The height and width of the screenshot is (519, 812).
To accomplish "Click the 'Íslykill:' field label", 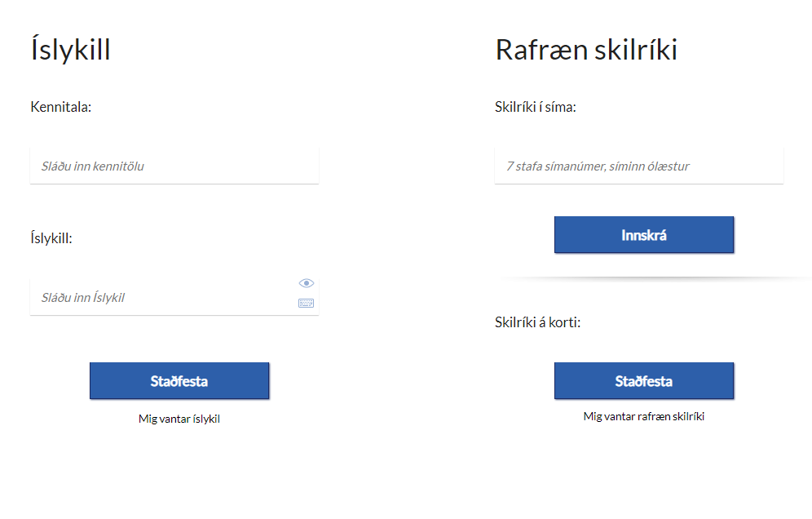I will (x=51, y=238).
